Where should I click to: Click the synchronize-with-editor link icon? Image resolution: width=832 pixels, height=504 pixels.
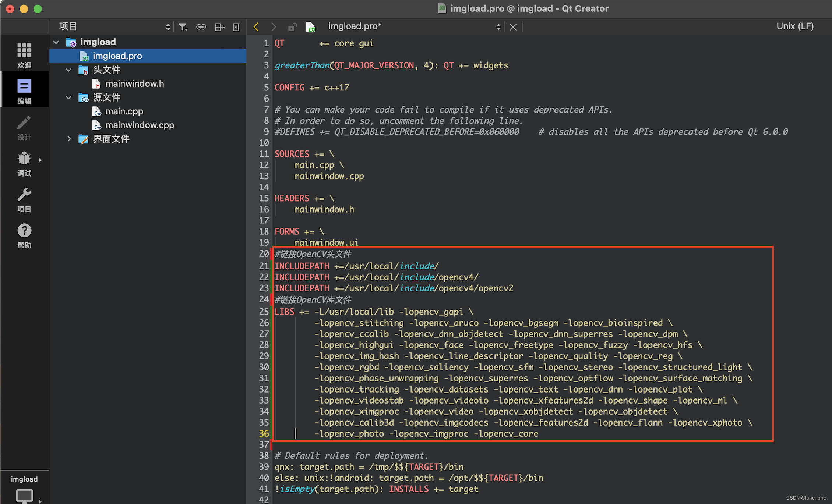201,26
